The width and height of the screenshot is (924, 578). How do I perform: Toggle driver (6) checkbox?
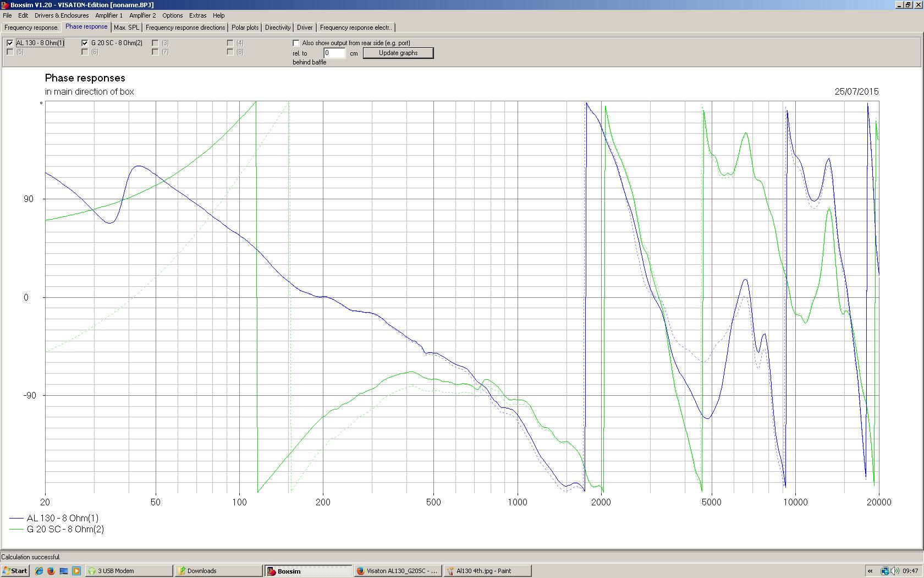click(85, 52)
